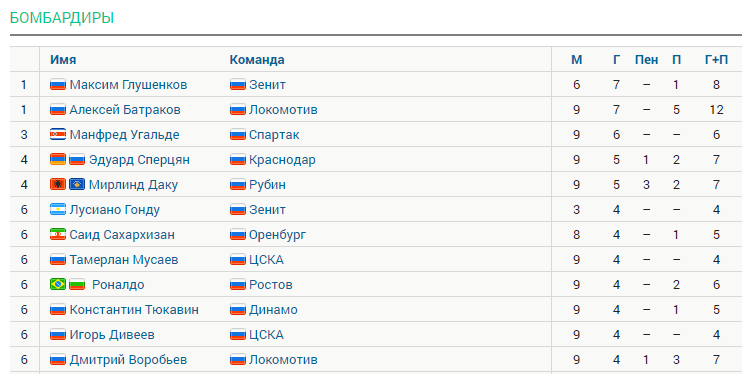
Task: Click Brazil flag beside Роналдо
Action: 58,284
